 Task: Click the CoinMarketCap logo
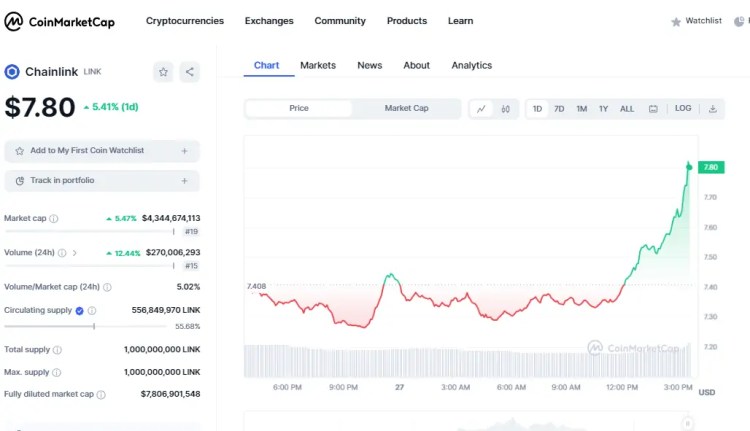[59, 22]
